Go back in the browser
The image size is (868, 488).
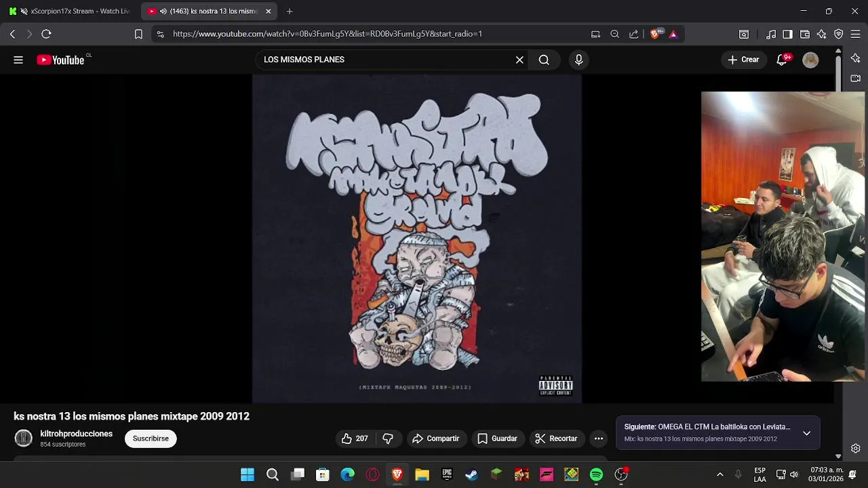click(12, 34)
